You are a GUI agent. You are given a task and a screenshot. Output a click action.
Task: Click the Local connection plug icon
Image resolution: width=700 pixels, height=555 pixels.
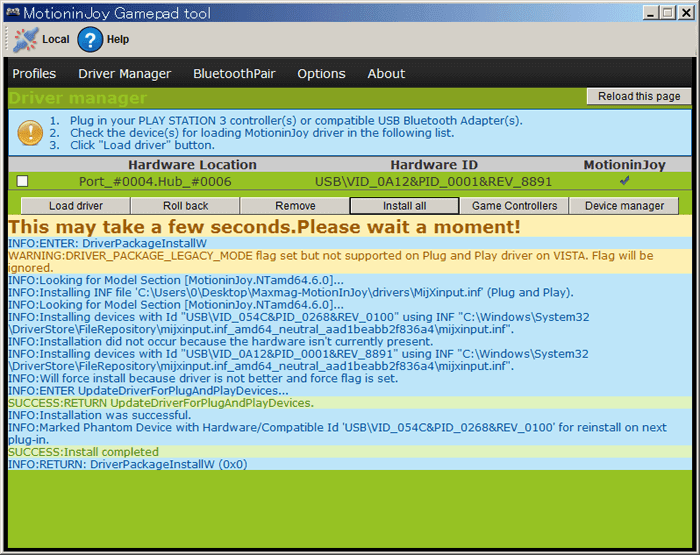[25, 39]
